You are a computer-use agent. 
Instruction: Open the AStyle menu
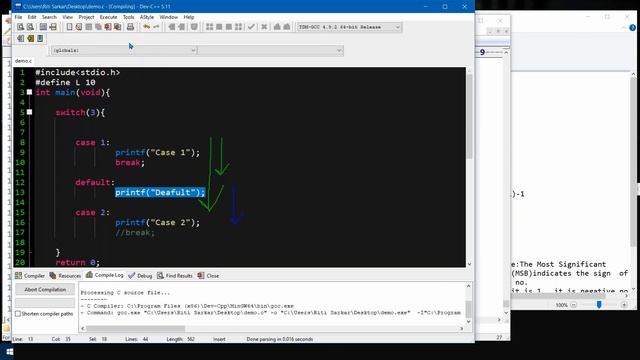pyautogui.click(x=147, y=17)
